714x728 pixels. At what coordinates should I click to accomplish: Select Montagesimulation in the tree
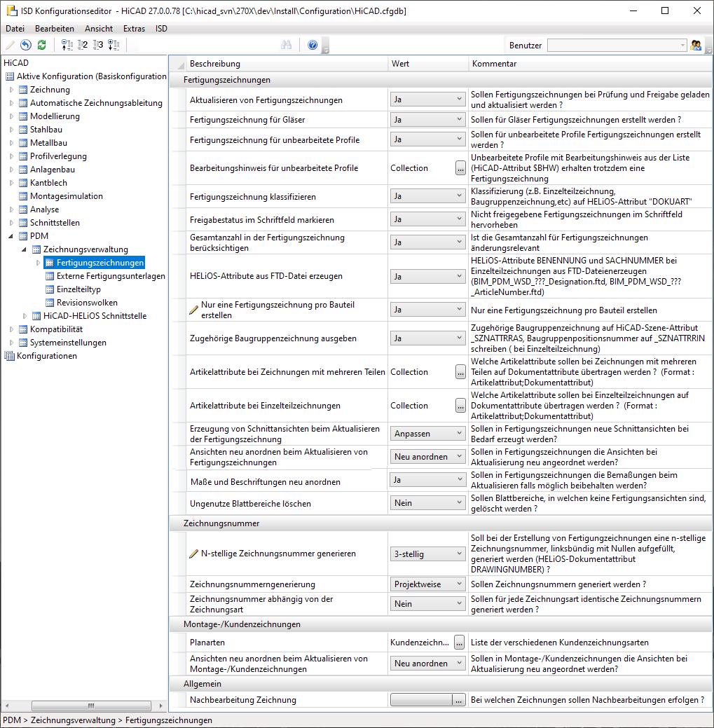point(67,196)
